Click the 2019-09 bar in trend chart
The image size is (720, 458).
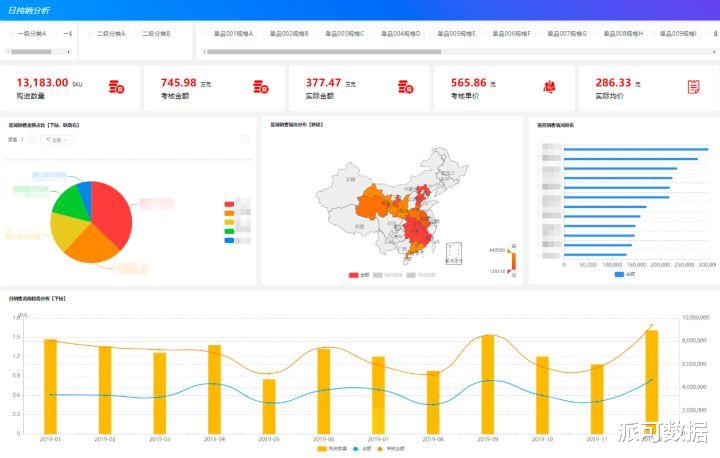[488, 384]
